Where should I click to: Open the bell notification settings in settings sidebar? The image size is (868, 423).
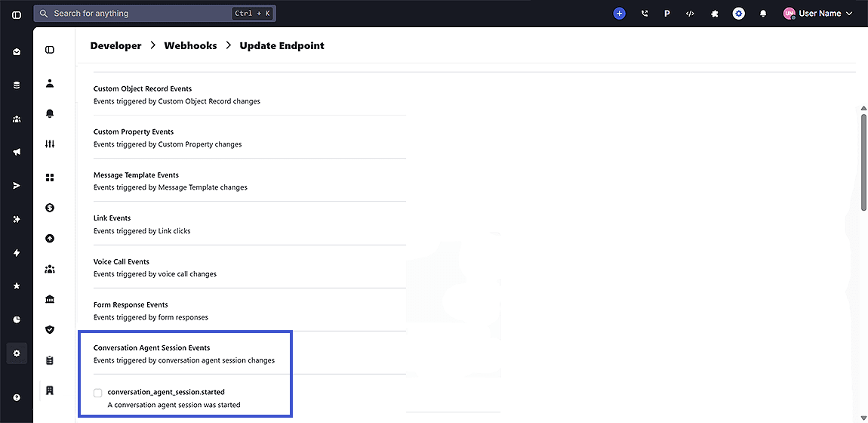(50, 113)
